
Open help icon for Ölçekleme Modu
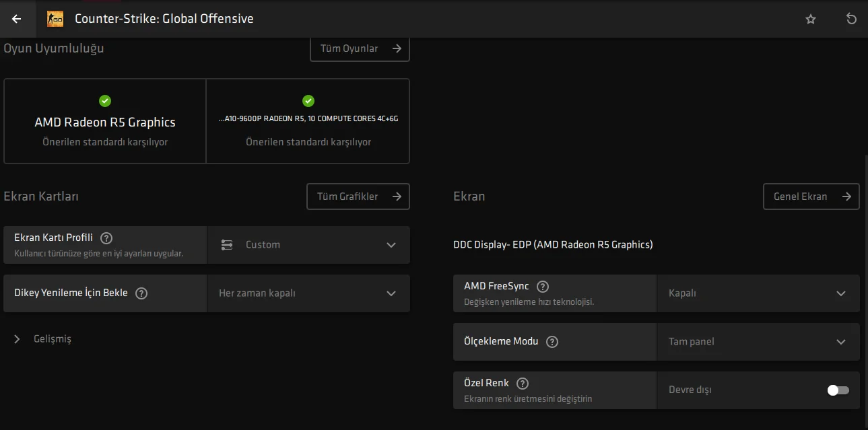552,341
